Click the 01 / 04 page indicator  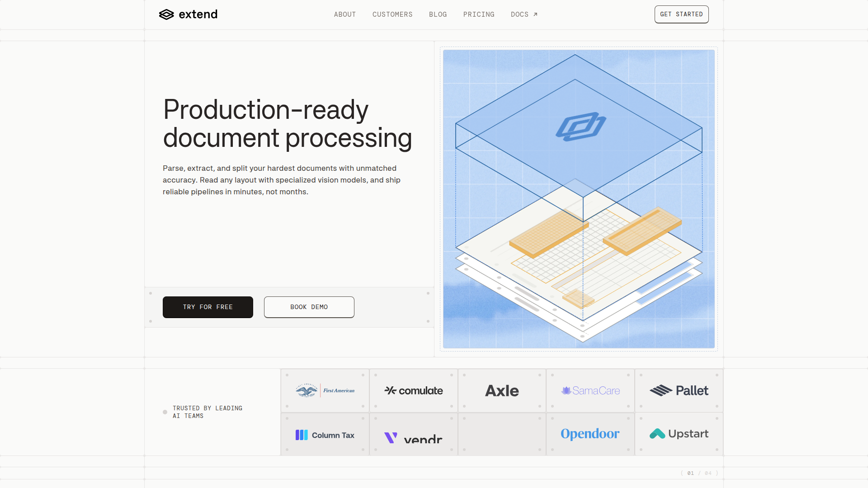click(x=699, y=473)
